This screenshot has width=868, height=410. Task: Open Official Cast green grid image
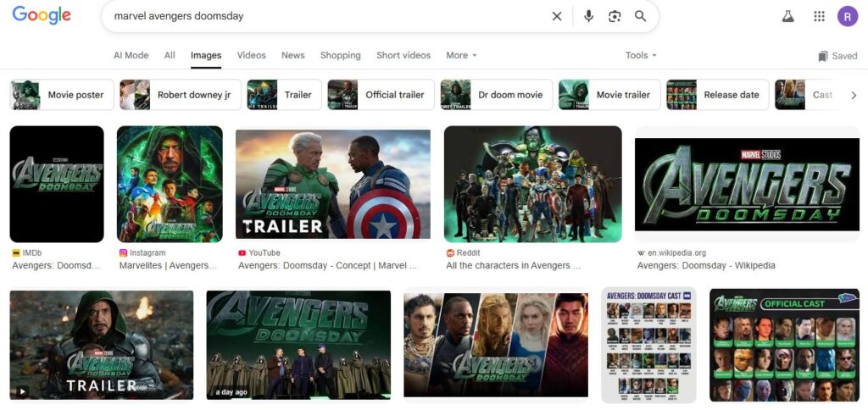(784, 345)
